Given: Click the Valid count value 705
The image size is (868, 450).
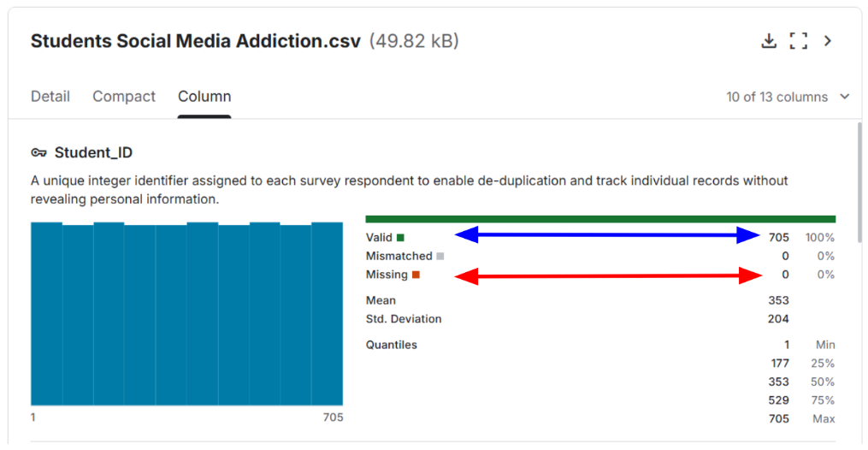Looking at the screenshot, I should (778, 238).
